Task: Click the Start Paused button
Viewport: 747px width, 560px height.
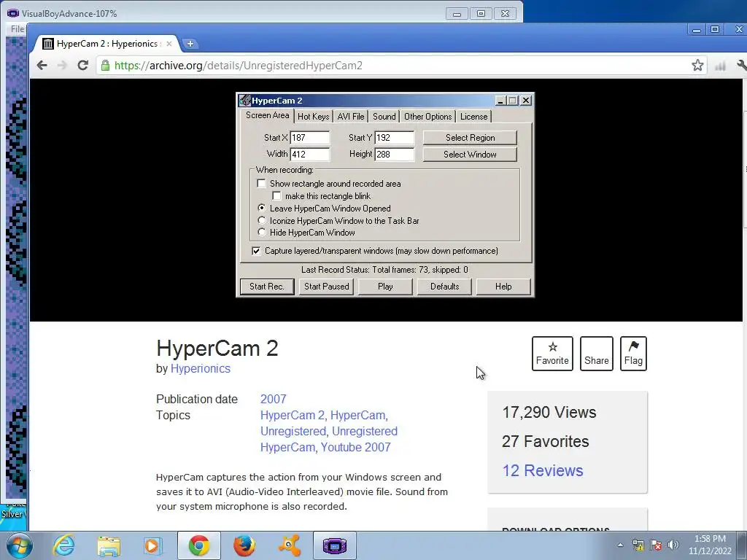Action: click(x=326, y=286)
